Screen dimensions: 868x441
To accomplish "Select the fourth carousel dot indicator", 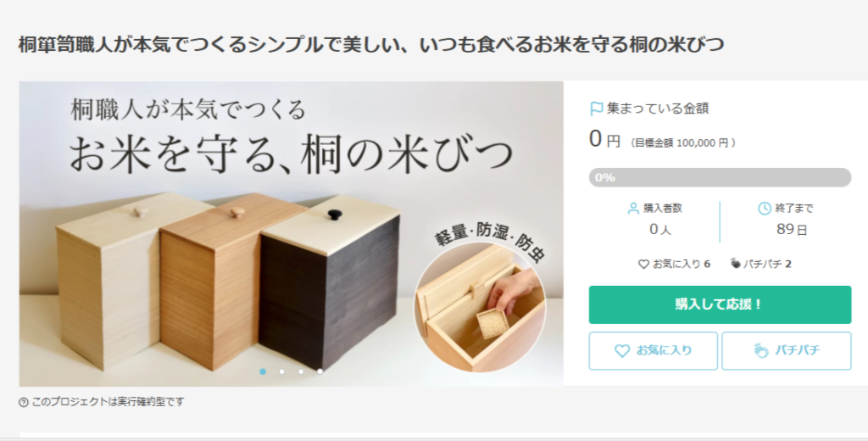I will [x=320, y=371].
